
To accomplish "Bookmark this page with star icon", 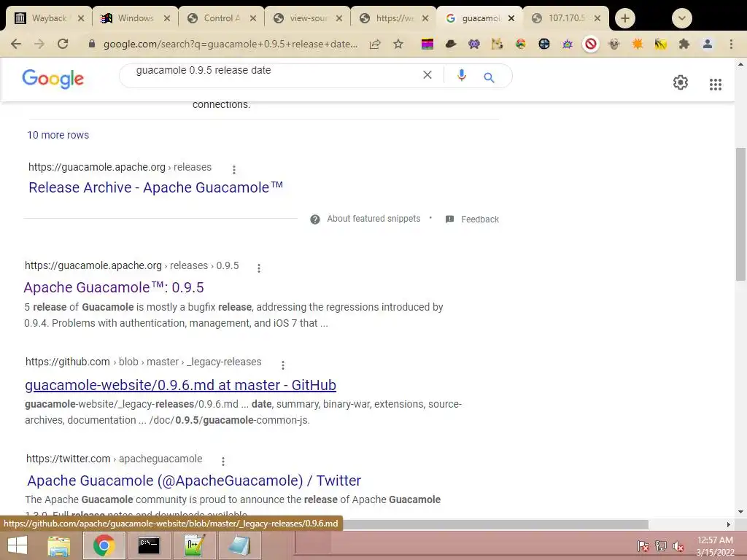I will pyautogui.click(x=398, y=44).
